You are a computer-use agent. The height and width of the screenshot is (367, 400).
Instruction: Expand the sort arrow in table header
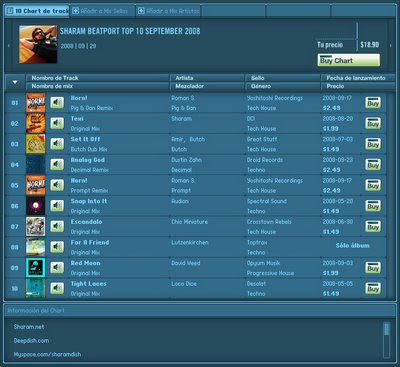[x=15, y=82]
